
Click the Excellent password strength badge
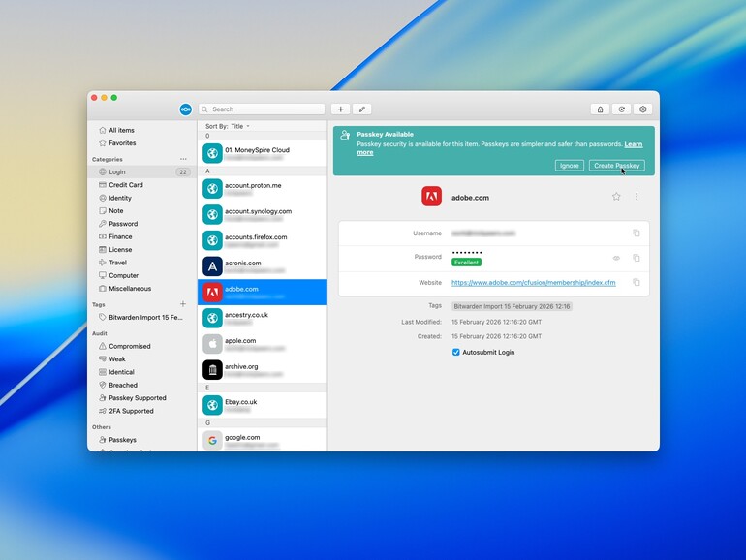point(466,263)
